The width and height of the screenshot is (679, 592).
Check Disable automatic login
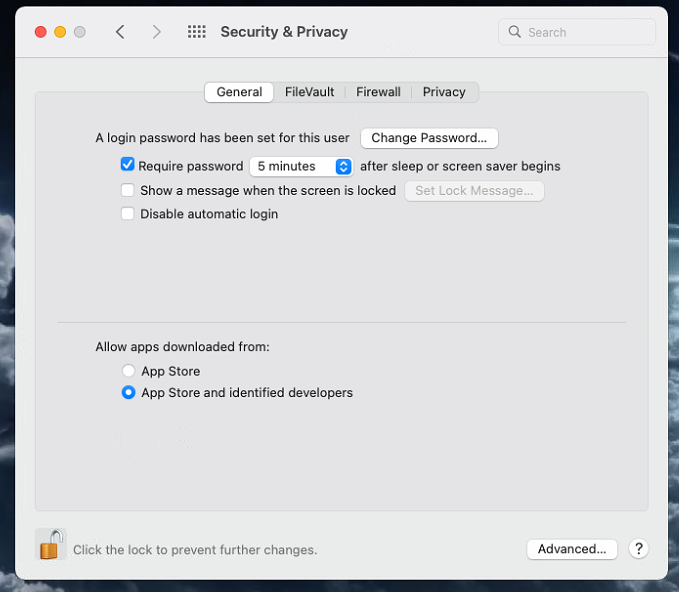click(x=127, y=214)
